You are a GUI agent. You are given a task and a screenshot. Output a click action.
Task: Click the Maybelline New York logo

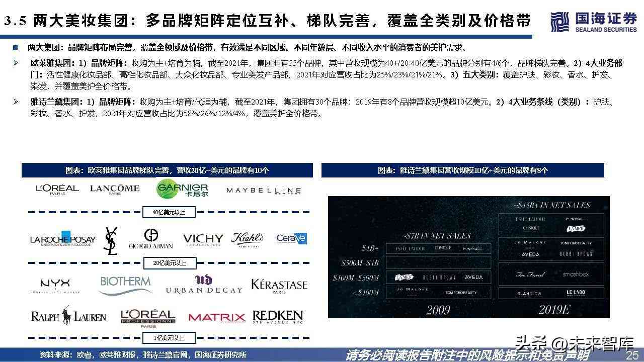click(264, 191)
